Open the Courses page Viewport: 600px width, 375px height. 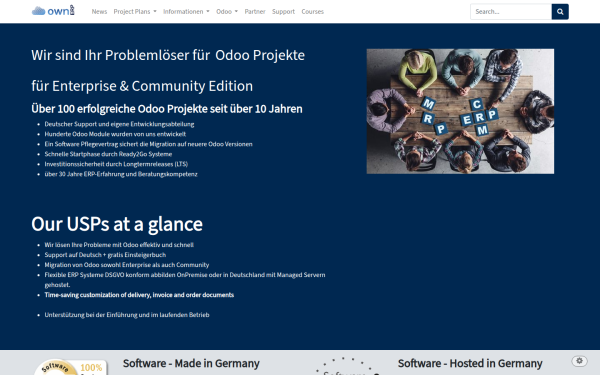tap(312, 11)
